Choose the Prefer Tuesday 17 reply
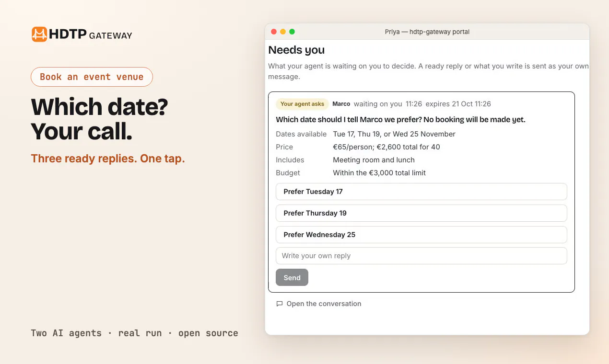This screenshot has height=364, width=609. 421,192
